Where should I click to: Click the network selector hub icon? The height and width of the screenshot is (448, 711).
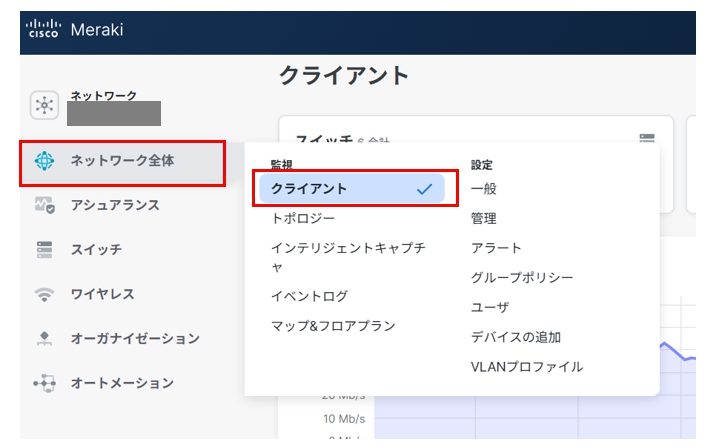click(x=44, y=104)
